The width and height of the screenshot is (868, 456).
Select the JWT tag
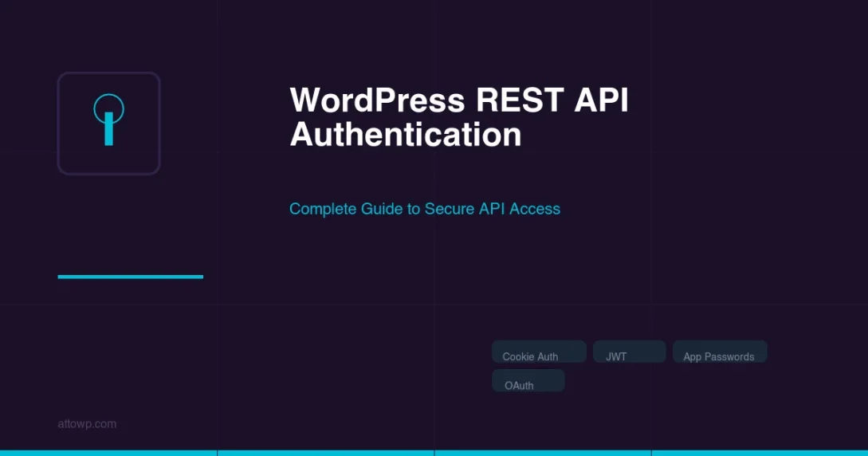click(629, 352)
